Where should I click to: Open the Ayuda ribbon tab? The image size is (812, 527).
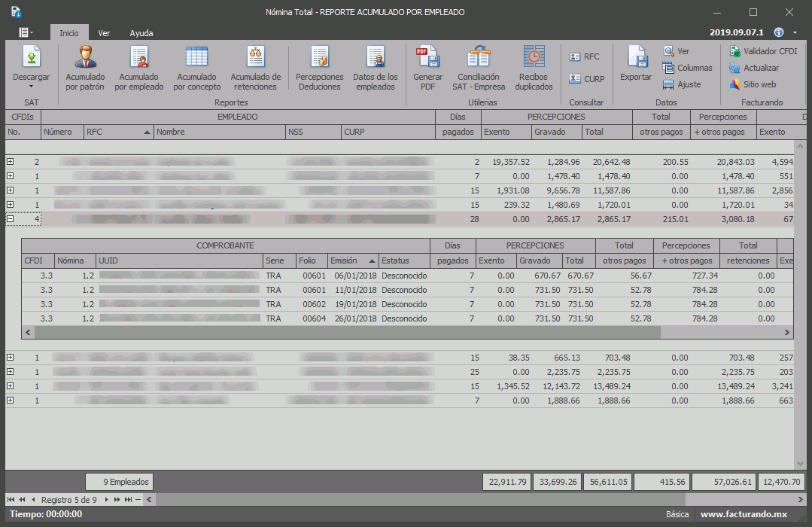click(x=141, y=33)
